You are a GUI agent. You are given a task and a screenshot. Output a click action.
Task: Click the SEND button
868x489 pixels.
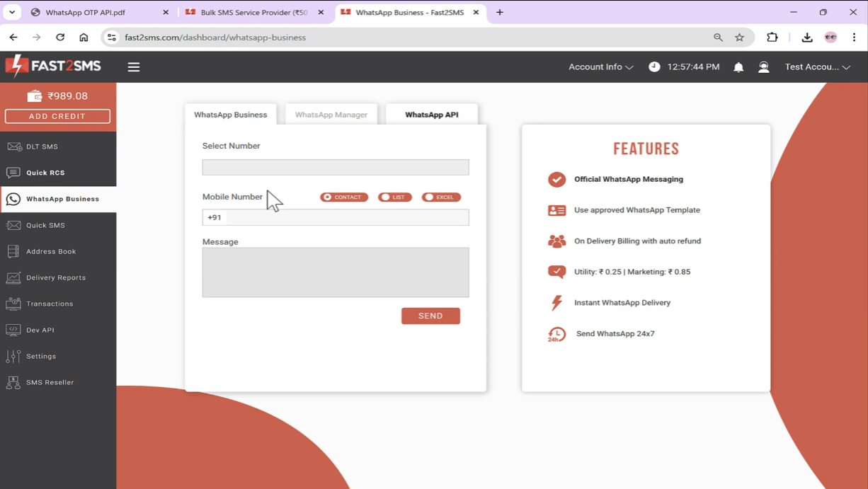point(430,316)
